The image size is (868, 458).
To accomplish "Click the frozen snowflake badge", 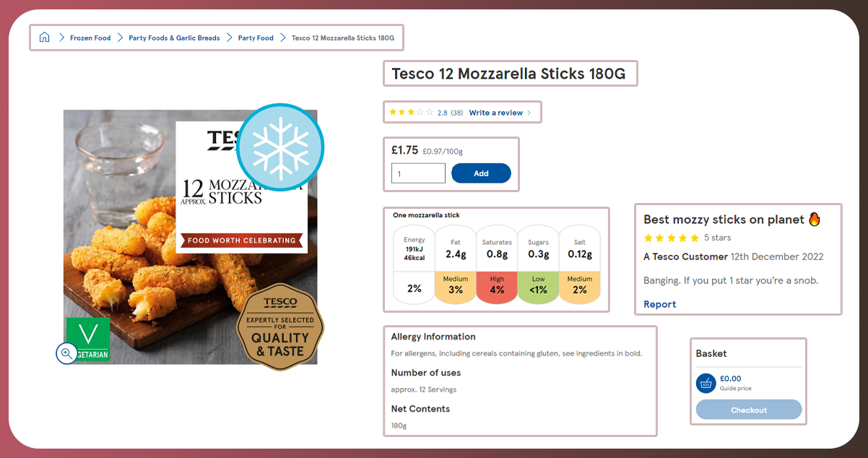I will click(x=280, y=147).
